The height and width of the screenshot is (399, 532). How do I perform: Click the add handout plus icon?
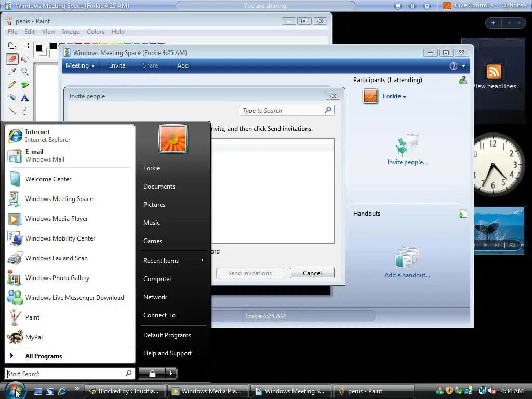(x=462, y=214)
